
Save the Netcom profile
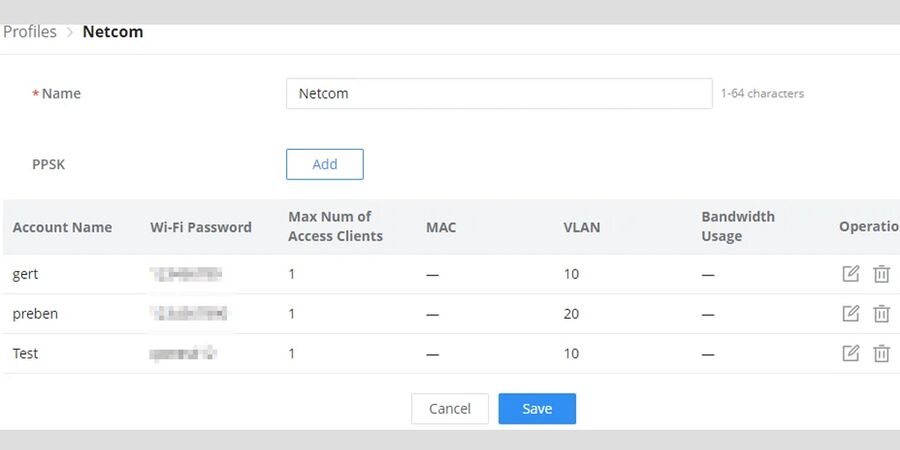pos(537,408)
